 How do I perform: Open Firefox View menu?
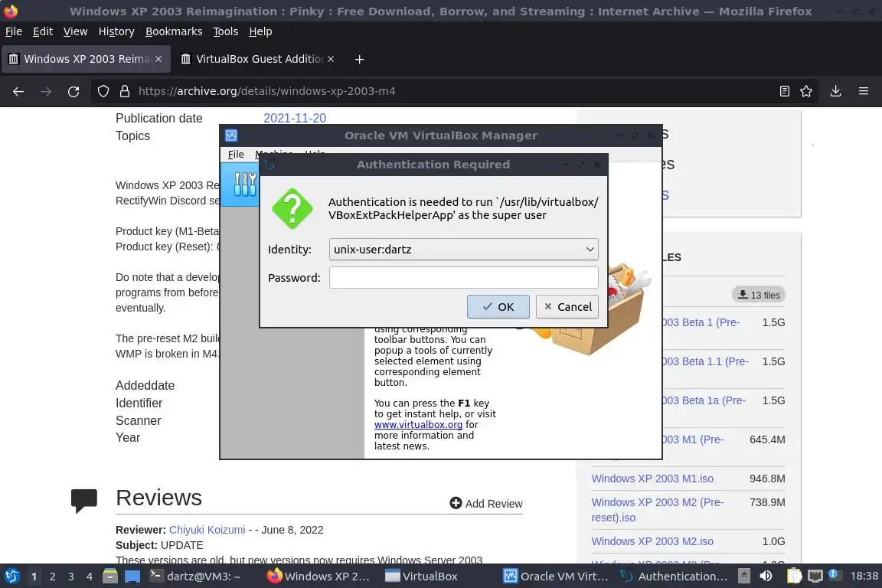pyautogui.click(x=75, y=31)
